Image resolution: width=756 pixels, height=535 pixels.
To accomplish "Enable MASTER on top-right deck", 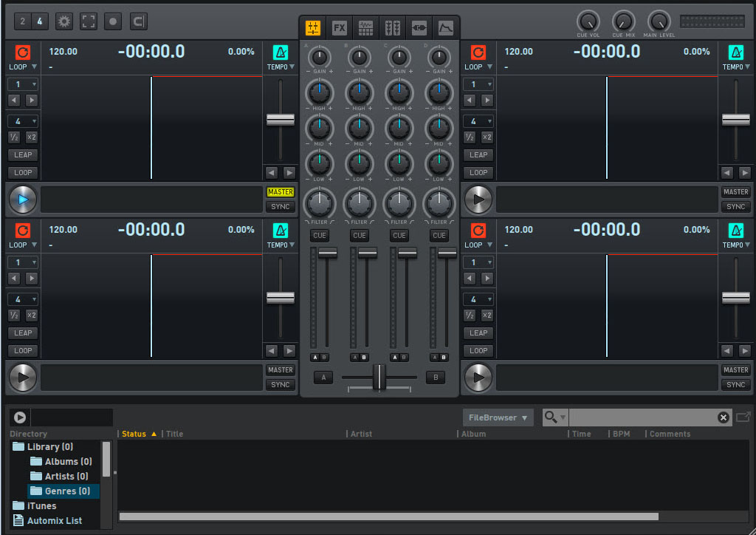I will (x=736, y=192).
